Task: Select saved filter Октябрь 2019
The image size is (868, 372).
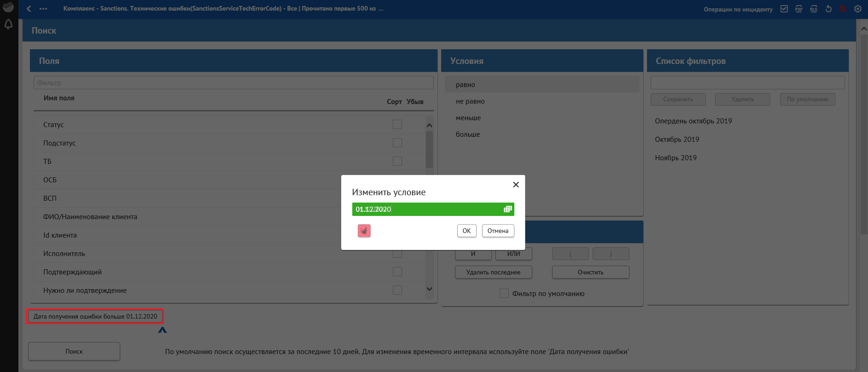Action: 677,139
